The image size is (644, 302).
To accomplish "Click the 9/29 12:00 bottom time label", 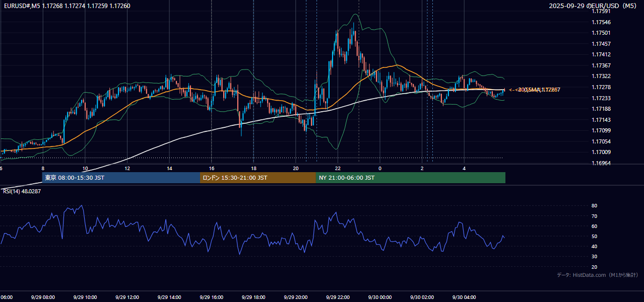I will point(127,297).
